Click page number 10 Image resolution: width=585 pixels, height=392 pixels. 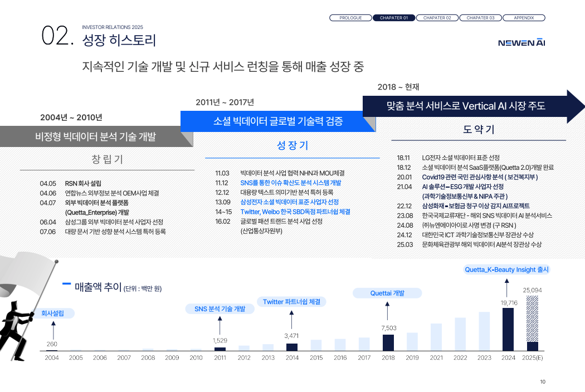pyautogui.click(x=543, y=382)
